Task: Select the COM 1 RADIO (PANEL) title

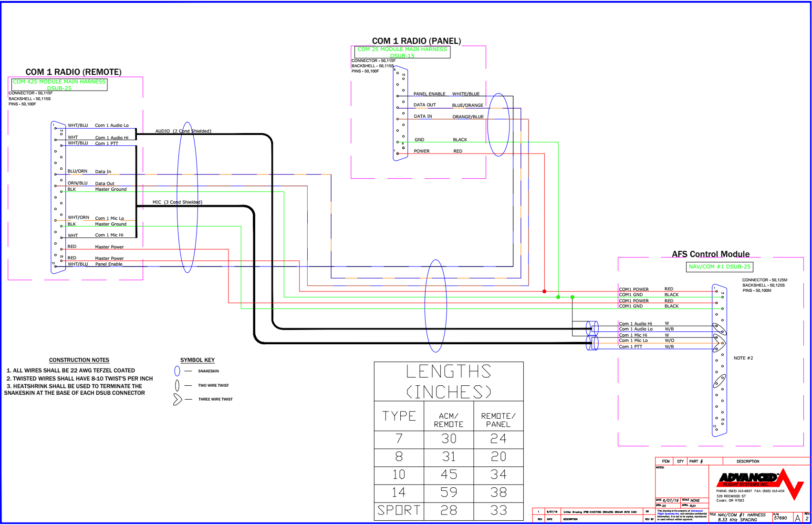Action: pyautogui.click(x=416, y=41)
